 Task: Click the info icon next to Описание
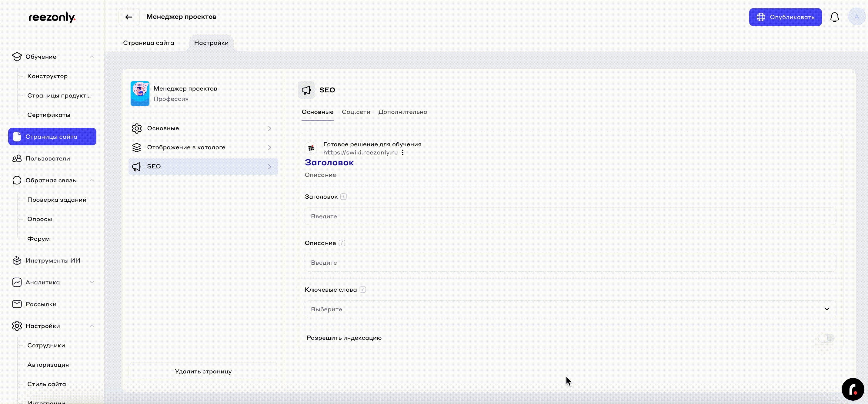click(x=342, y=243)
